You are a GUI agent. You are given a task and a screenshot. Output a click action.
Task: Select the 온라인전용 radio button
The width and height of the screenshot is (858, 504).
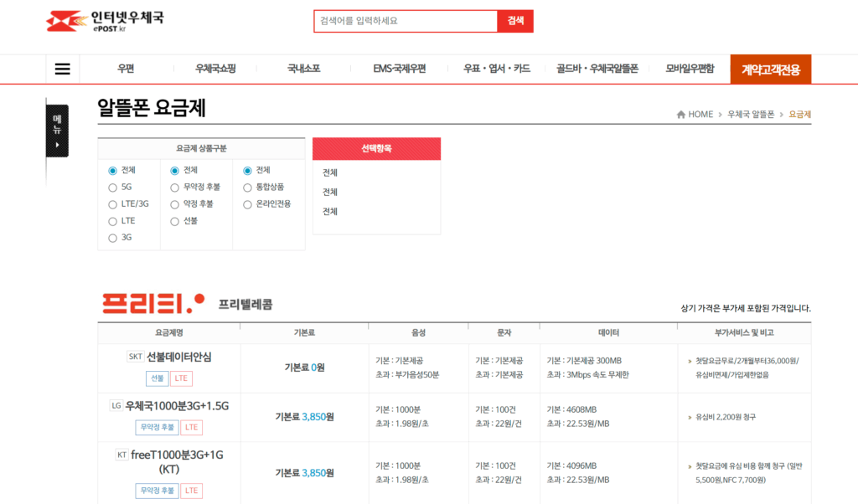(247, 204)
